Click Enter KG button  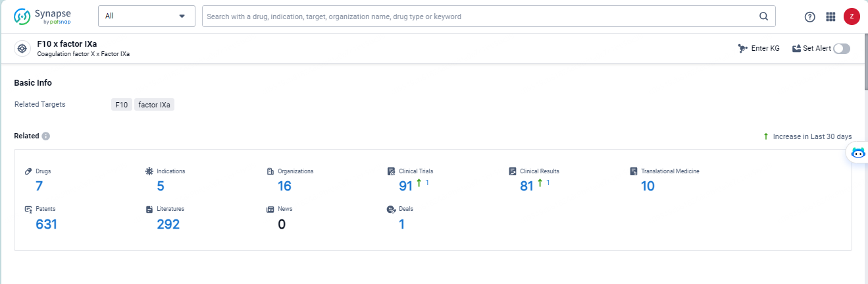click(759, 49)
